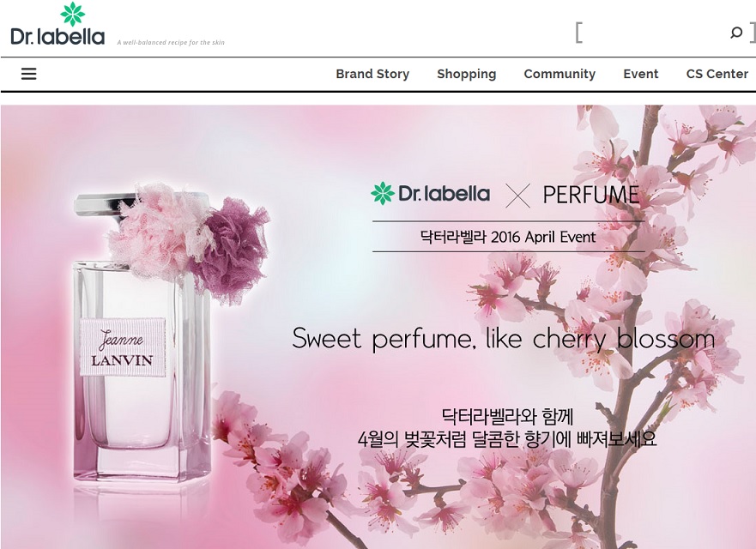Click the Jeanne LANVIN label on the bottle
The width and height of the screenshot is (756, 549).
tap(123, 347)
